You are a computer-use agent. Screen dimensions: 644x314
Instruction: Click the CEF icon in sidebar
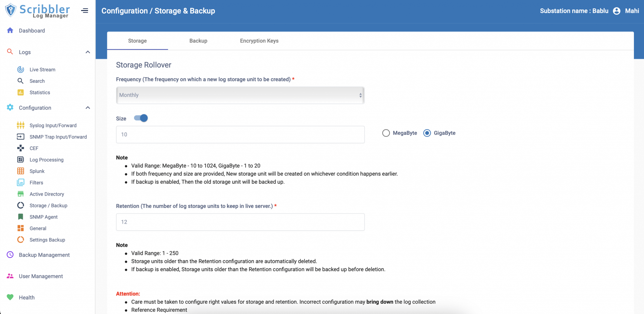[x=21, y=148]
